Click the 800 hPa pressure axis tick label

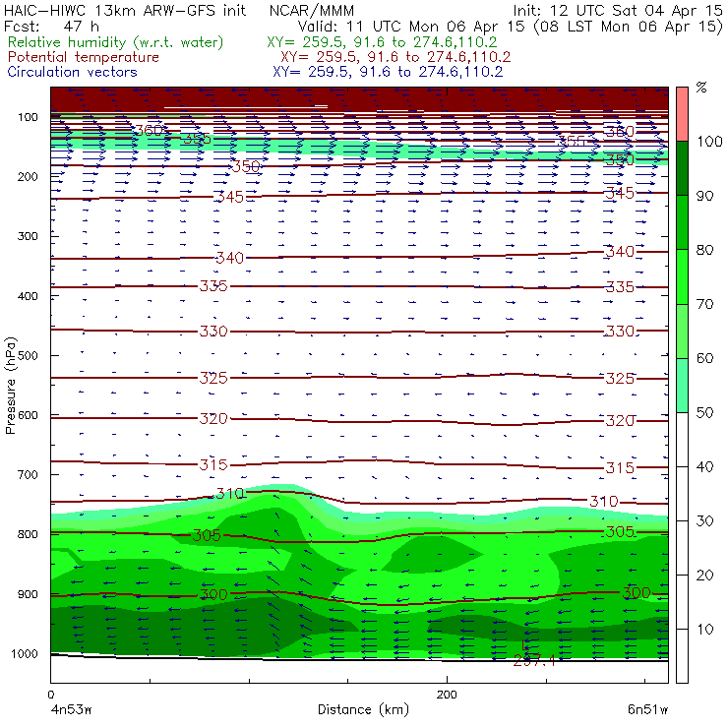pyautogui.click(x=28, y=534)
